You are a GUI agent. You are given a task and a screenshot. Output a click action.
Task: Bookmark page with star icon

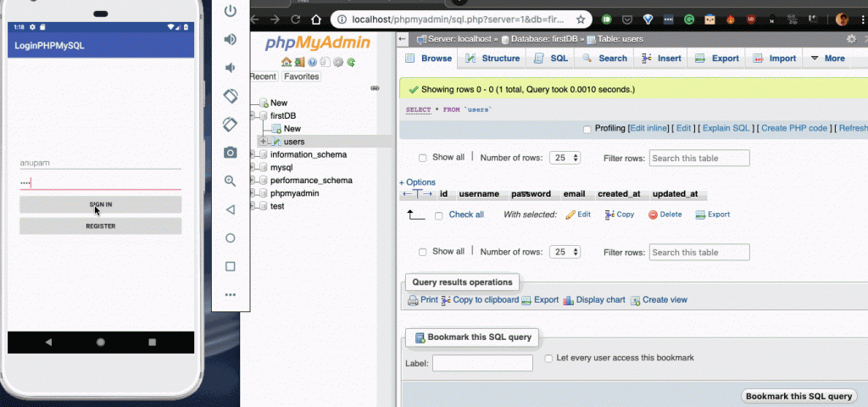(x=581, y=20)
